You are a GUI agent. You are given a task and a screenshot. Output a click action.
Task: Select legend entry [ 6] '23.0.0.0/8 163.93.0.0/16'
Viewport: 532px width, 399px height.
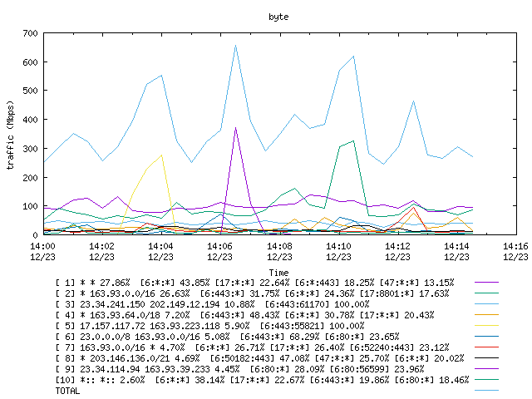point(227,337)
